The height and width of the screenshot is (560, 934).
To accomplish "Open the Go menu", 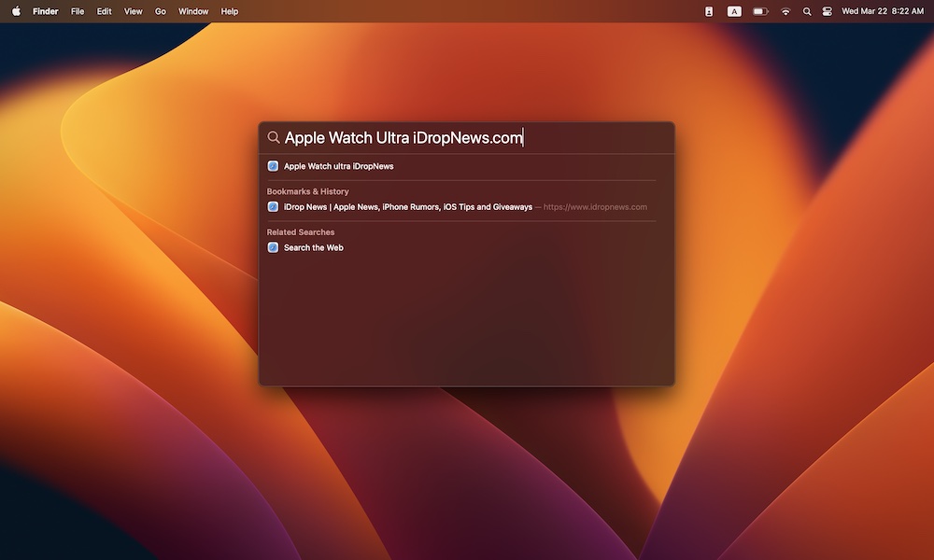I will 161,11.
